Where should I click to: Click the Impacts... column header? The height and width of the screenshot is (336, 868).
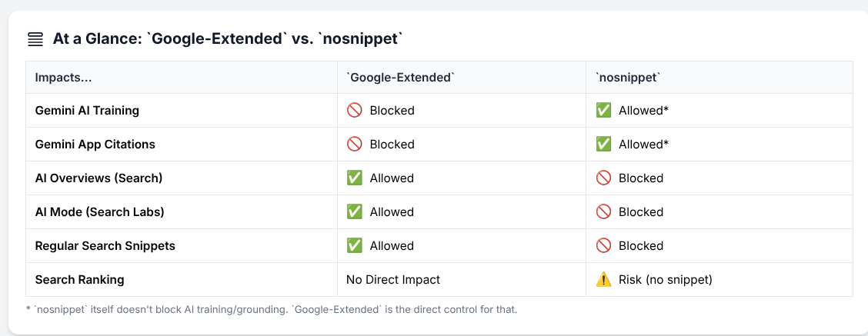pyautogui.click(x=63, y=78)
